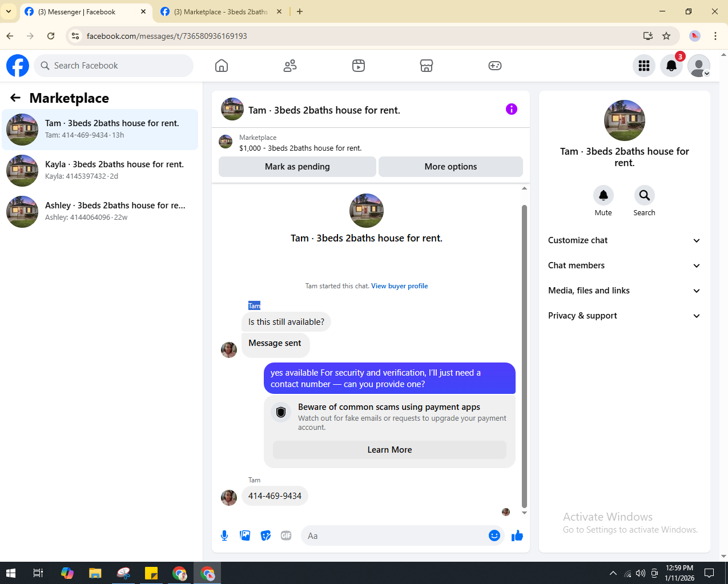Open Kayla's conversation about house for rent
Screen dimensions: 728x584
[100, 171]
